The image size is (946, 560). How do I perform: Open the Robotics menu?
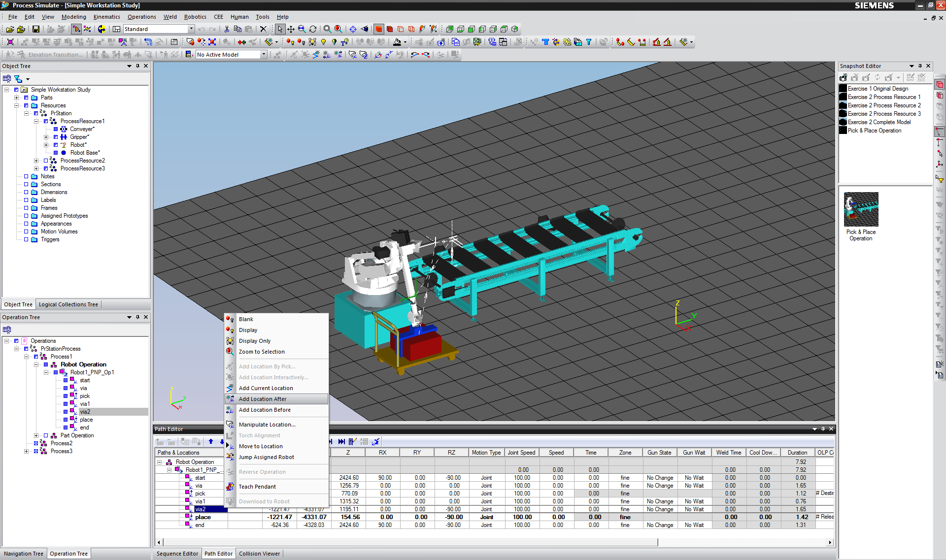195,17
